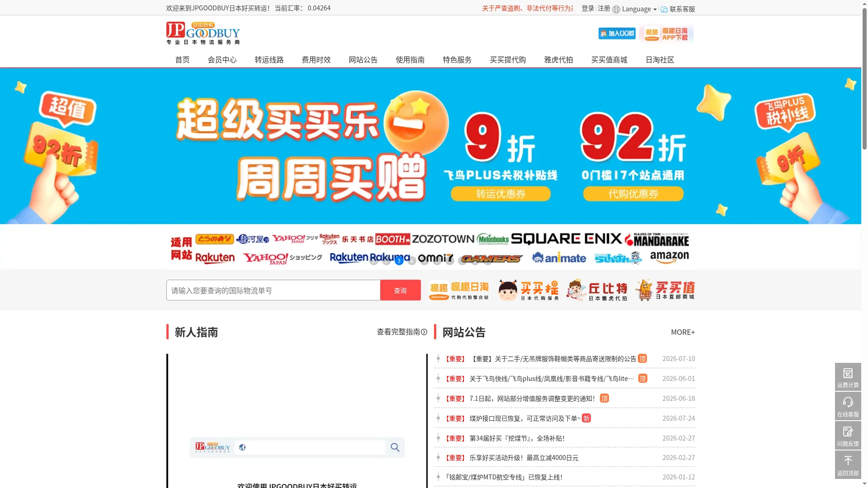The image size is (868, 488).
Task: Open the notice 煤炉接口现已恢复
Action: (525, 418)
